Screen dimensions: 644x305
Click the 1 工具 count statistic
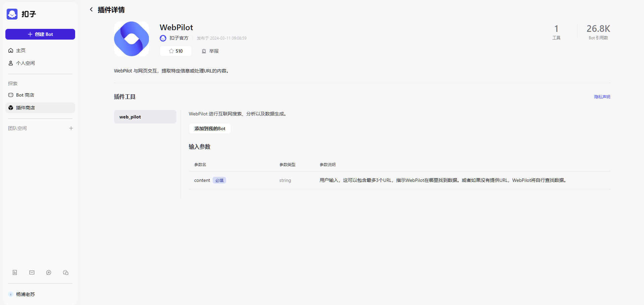[x=556, y=32]
